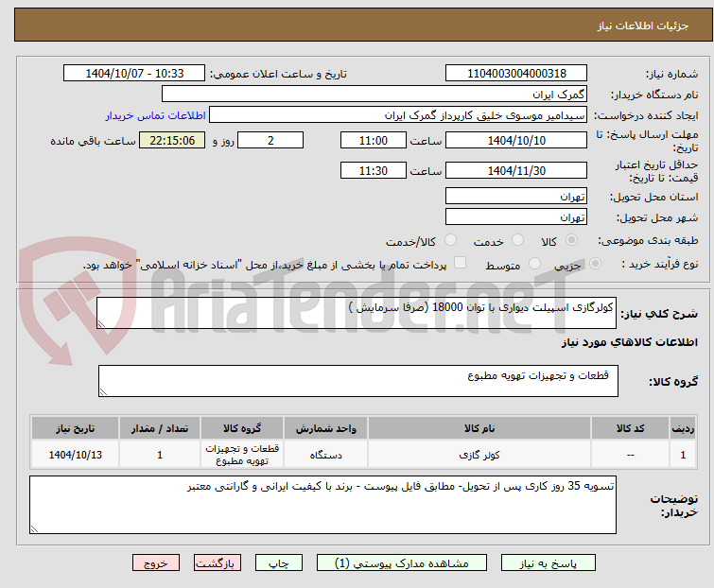714x588 pixels.
Task: Click the بازگشت back button
Action: (x=218, y=563)
